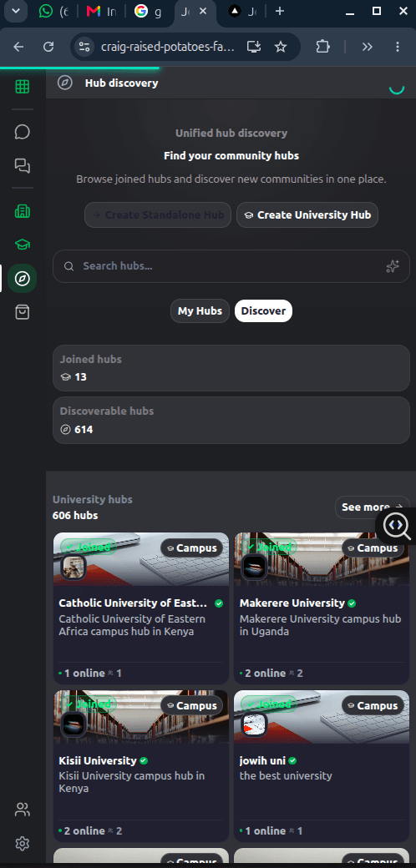Open the Chrome three-dot menu
The height and width of the screenshot is (868, 416).
(x=398, y=47)
